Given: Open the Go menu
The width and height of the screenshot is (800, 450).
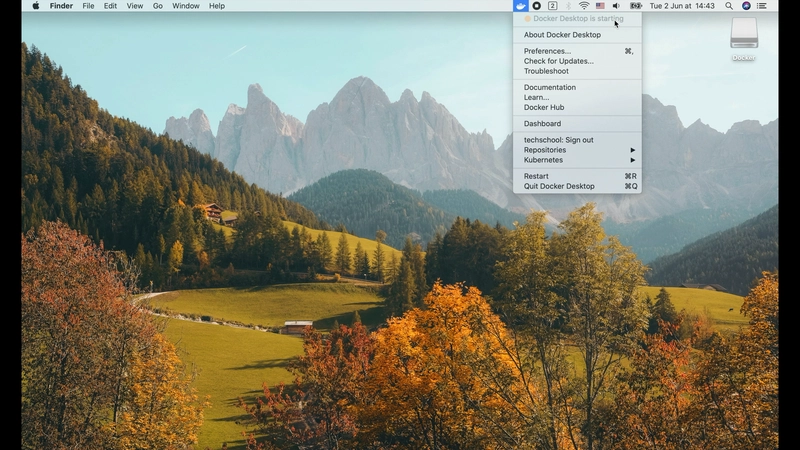Looking at the screenshot, I should [158, 6].
